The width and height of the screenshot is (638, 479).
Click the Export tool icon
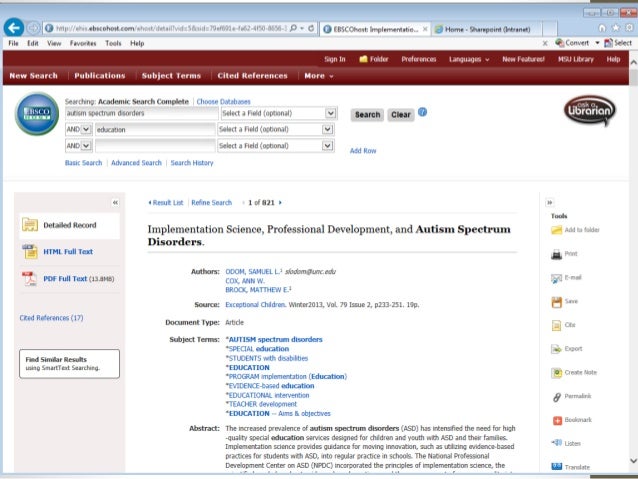(557, 349)
